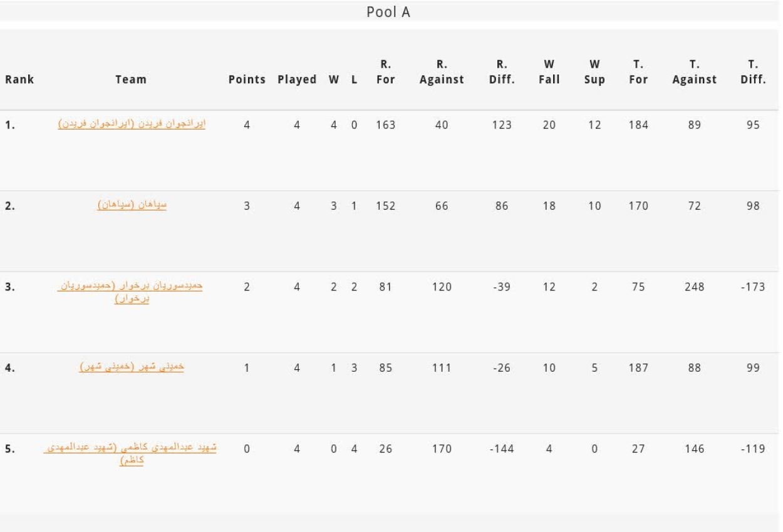Click the Team column header
Viewport: 783px width, 532px height.
click(x=131, y=79)
